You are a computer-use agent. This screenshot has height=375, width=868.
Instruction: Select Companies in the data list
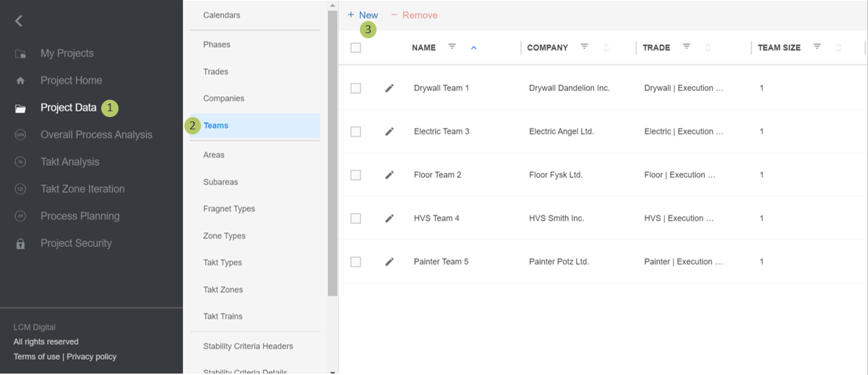(223, 98)
